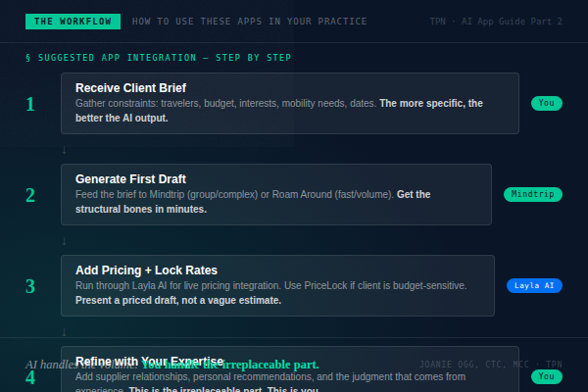
Task: Click 'Present a priced draft, not a vague estimate.'
Action: [178, 300]
